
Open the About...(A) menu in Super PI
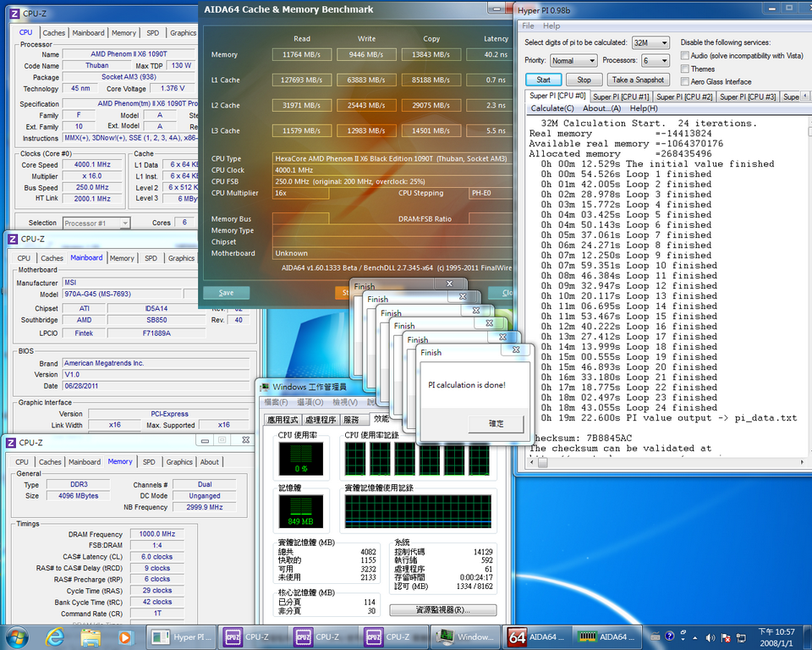coord(601,108)
